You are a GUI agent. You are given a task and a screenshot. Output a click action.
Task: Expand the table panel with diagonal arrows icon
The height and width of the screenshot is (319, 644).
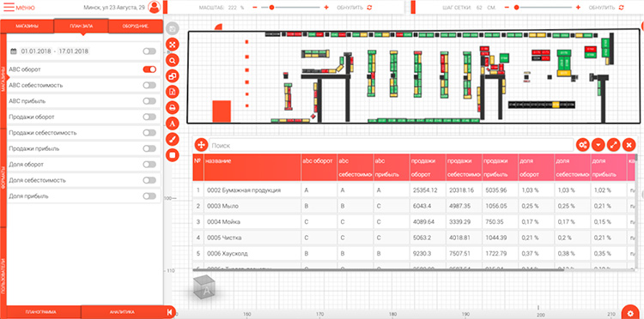614,145
